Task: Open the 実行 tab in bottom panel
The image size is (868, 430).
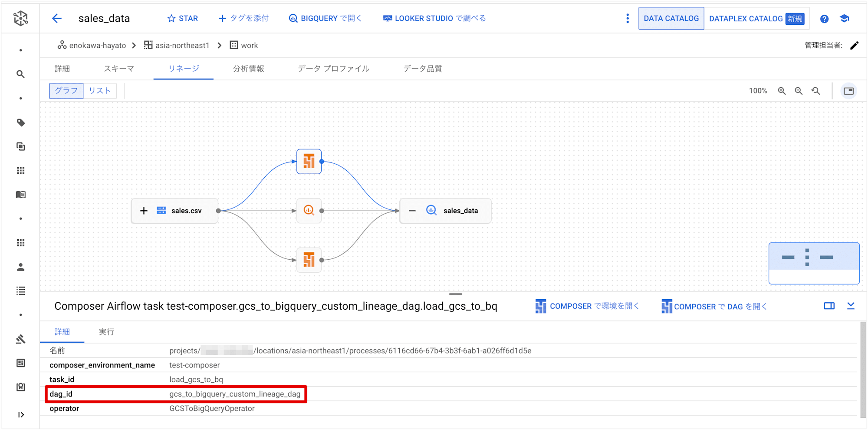Action: (106, 332)
